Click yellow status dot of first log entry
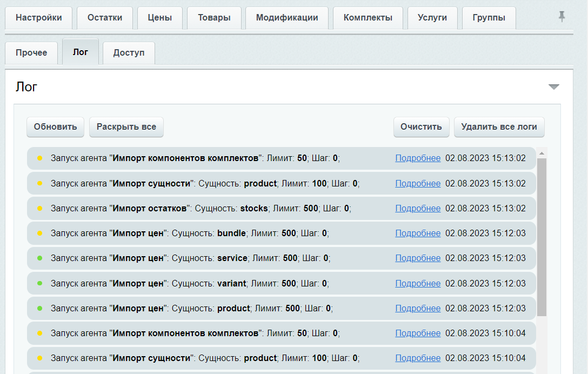The image size is (588, 374). (x=39, y=158)
